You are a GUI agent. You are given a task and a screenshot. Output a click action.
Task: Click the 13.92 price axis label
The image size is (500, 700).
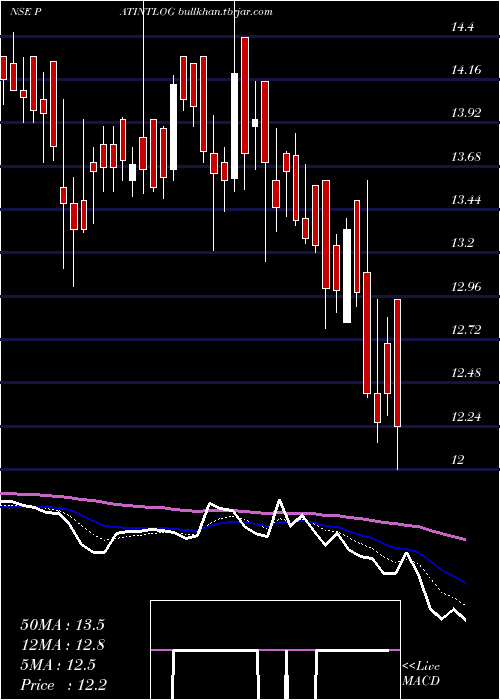[466, 113]
